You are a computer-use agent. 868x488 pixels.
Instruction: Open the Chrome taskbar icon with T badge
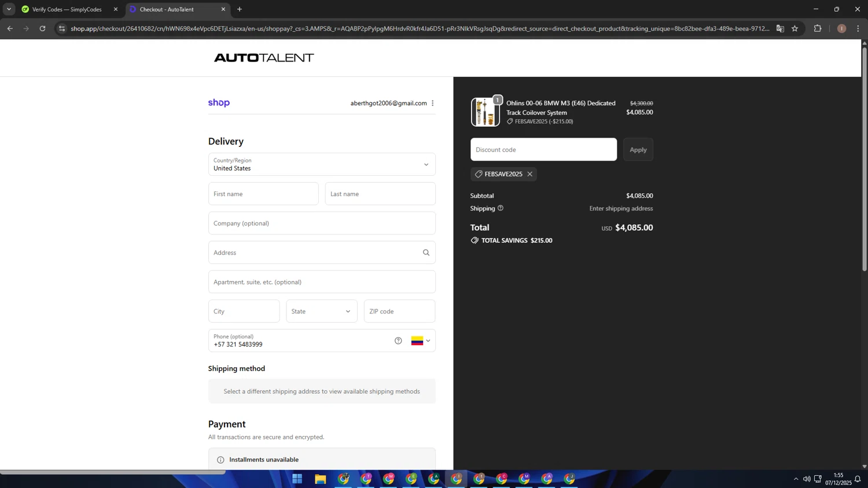[x=366, y=479]
